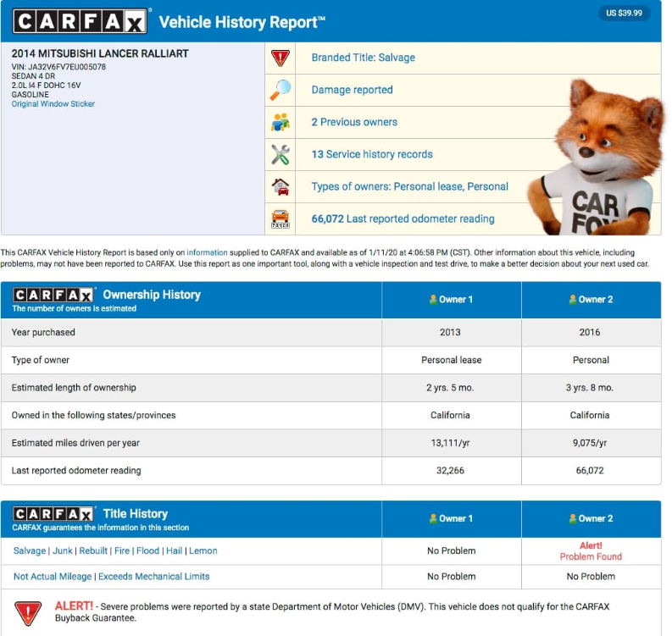Click the 66,072 cell in Ownership History table
The width and height of the screenshot is (672, 636).
coord(590,470)
